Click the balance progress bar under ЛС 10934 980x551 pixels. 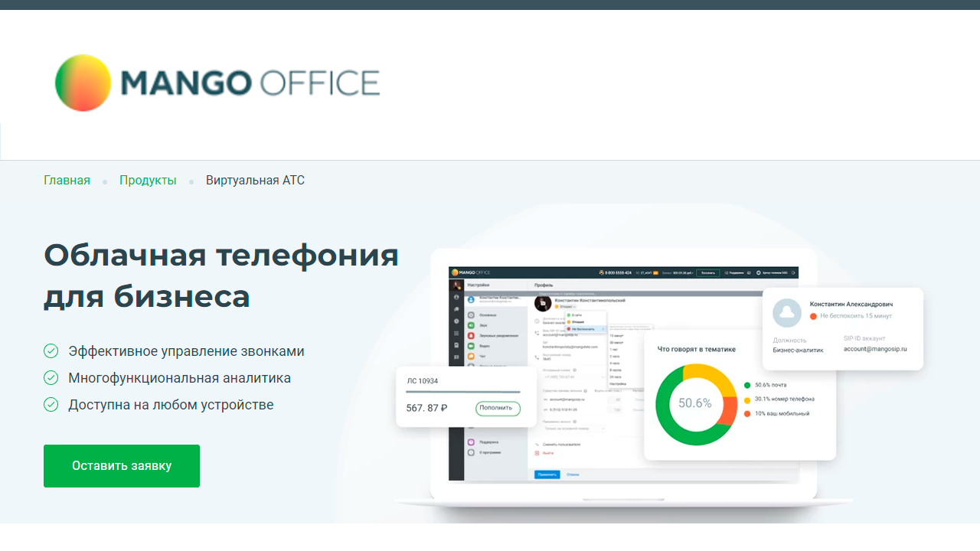tap(462, 393)
